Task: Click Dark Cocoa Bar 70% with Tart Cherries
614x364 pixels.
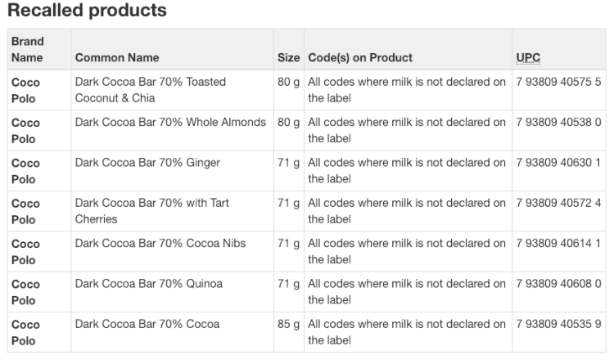Action: point(152,210)
